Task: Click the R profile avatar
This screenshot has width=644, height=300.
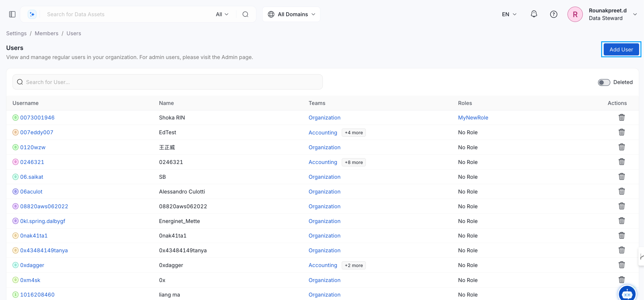Action: coord(575,14)
